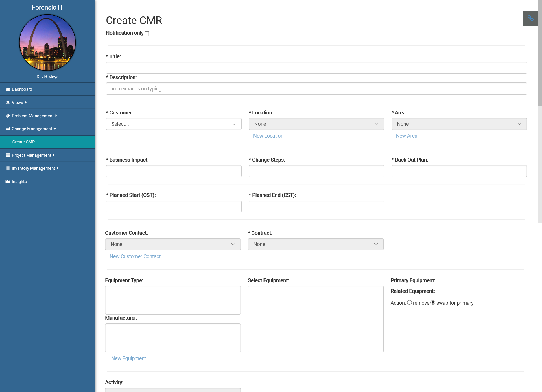
Task: Click the New Customer Contact link
Action: [x=135, y=256]
